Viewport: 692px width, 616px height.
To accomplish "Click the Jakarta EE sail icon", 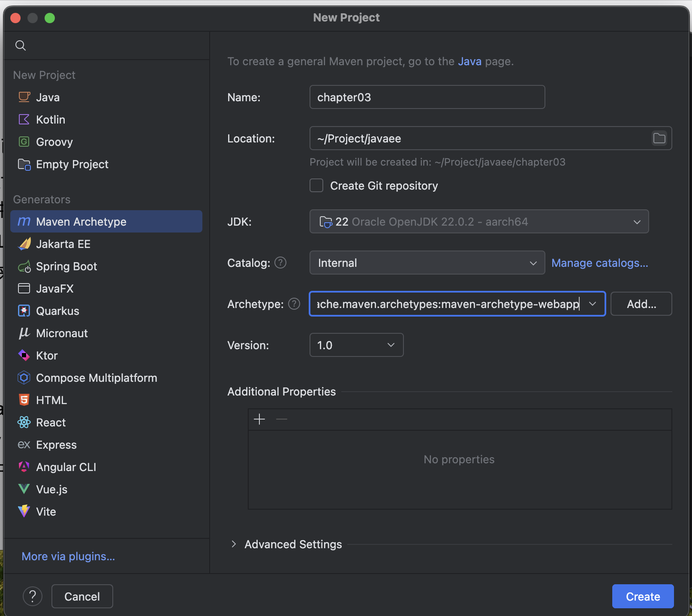I will [x=24, y=244].
